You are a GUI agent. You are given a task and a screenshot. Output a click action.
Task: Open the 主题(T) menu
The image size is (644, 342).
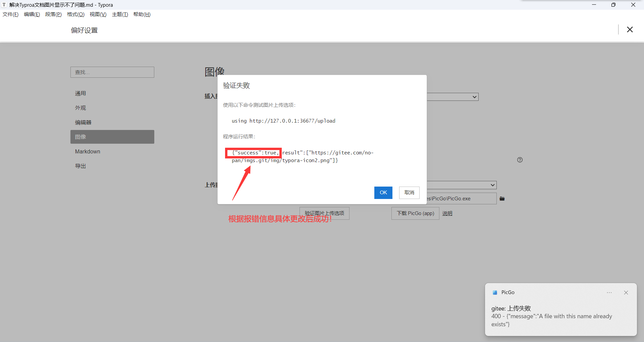(x=120, y=14)
